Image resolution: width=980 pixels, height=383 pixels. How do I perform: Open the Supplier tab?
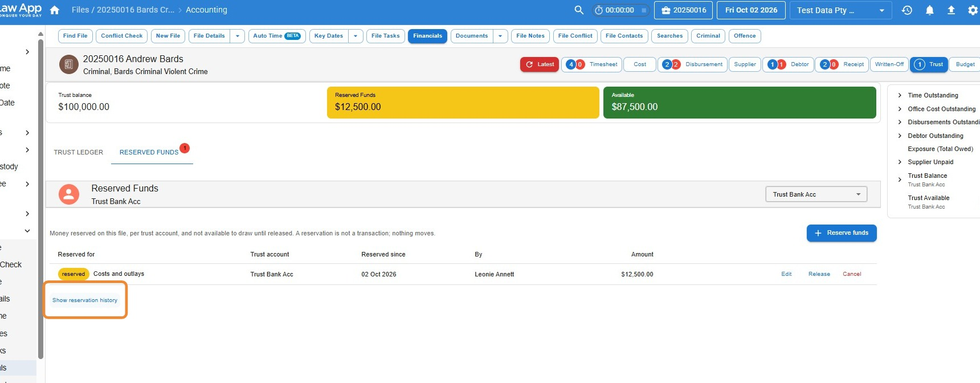(x=745, y=64)
